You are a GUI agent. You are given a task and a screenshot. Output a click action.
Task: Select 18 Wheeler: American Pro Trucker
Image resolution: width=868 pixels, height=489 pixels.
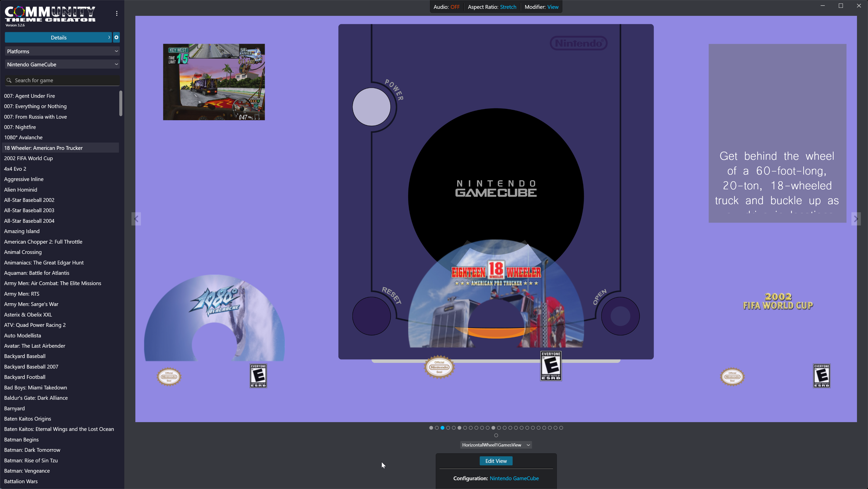[x=61, y=148]
